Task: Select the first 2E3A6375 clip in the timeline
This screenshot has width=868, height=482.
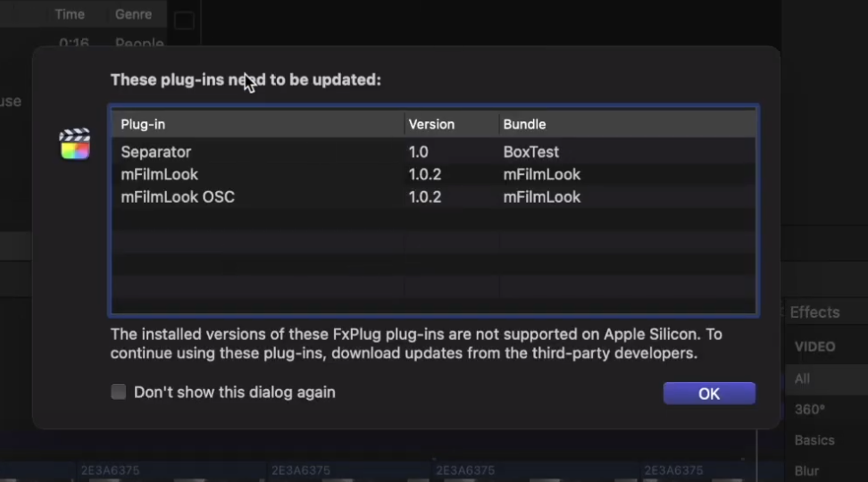Action: (x=110, y=470)
